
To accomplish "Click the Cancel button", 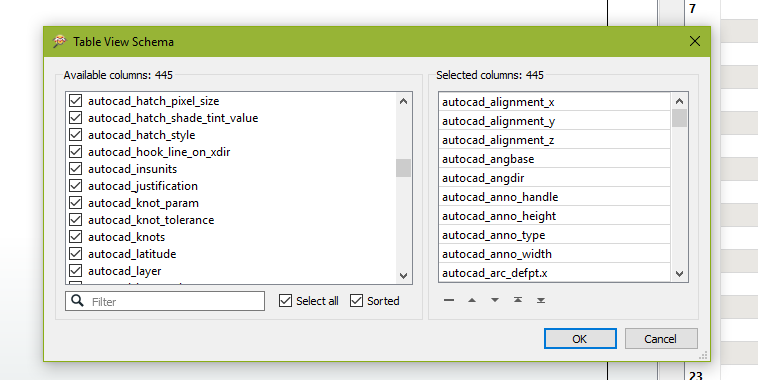I will coord(661,339).
